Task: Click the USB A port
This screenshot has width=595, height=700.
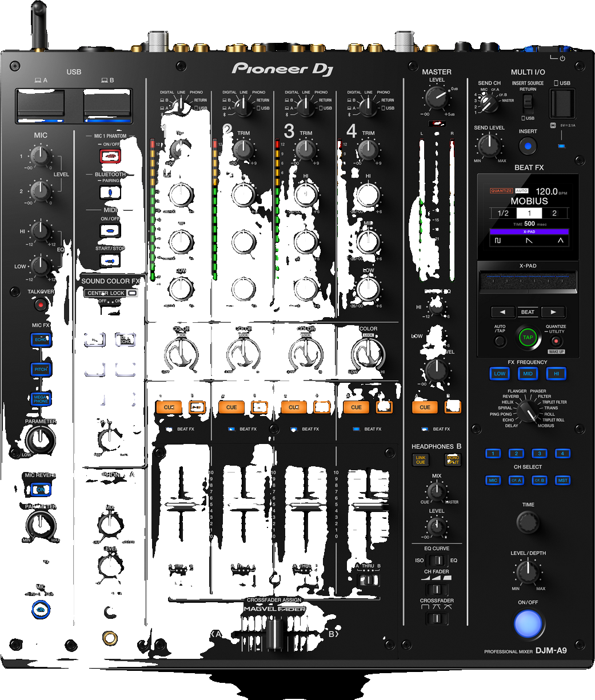Action: pos(40,106)
